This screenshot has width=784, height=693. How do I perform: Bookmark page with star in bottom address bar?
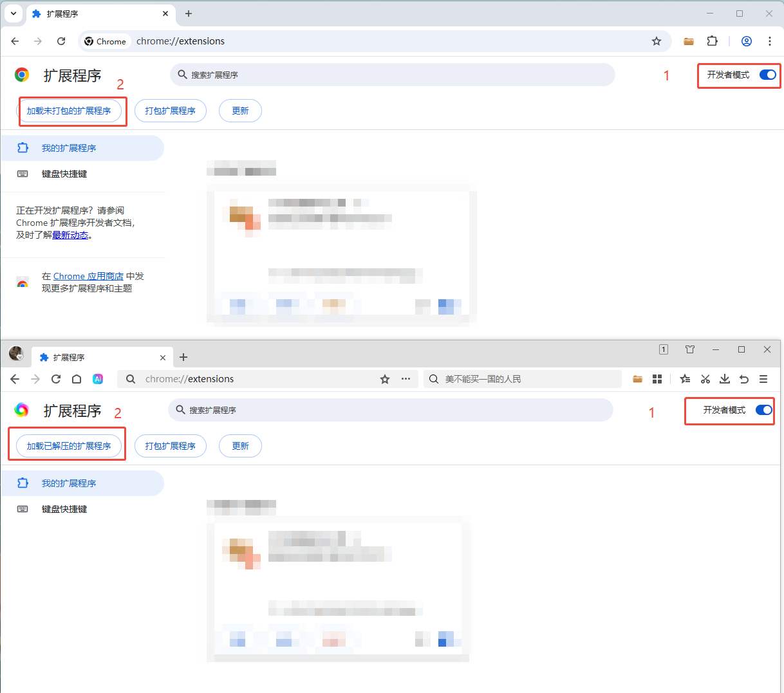click(385, 379)
